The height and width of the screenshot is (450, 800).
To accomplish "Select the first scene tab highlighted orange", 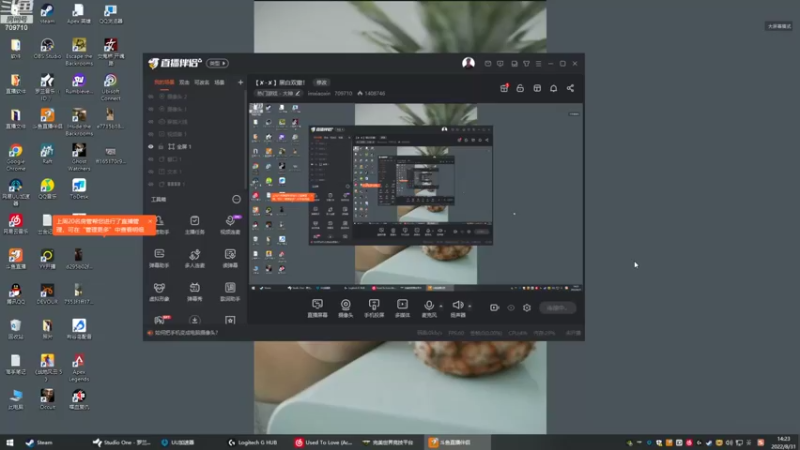I will pos(164,82).
